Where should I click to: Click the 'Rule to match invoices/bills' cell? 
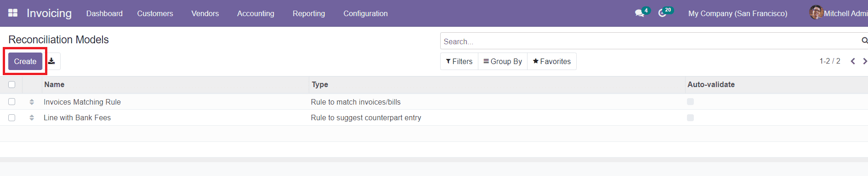[356, 102]
